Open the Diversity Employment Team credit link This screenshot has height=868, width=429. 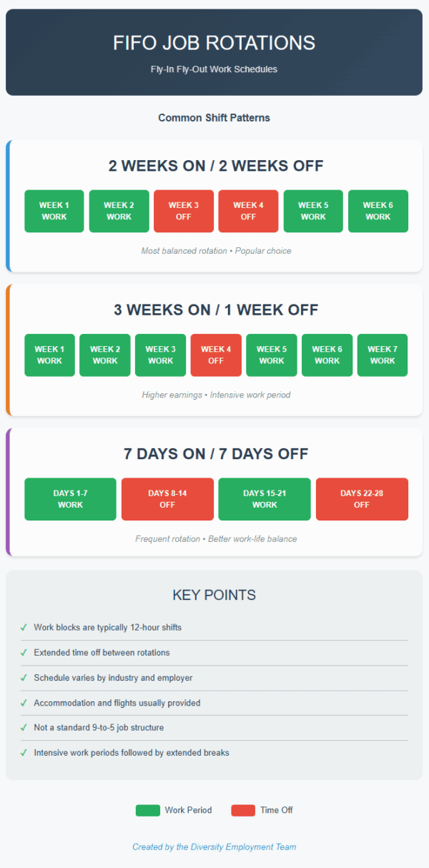[x=214, y=847]
